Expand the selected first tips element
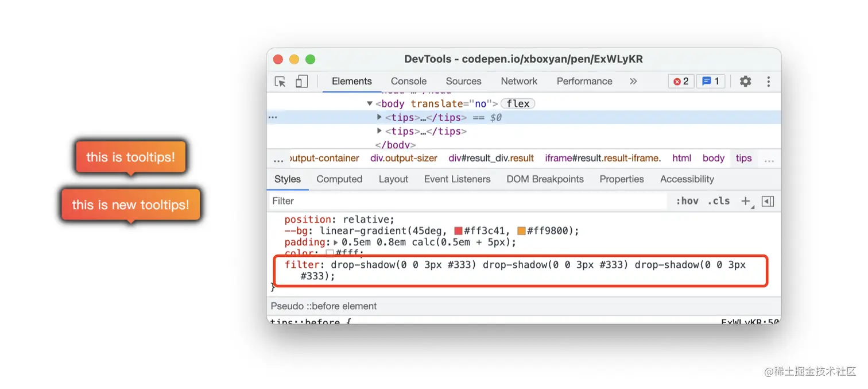The width and height of the screenshot is (868, 389). (379, 117)
